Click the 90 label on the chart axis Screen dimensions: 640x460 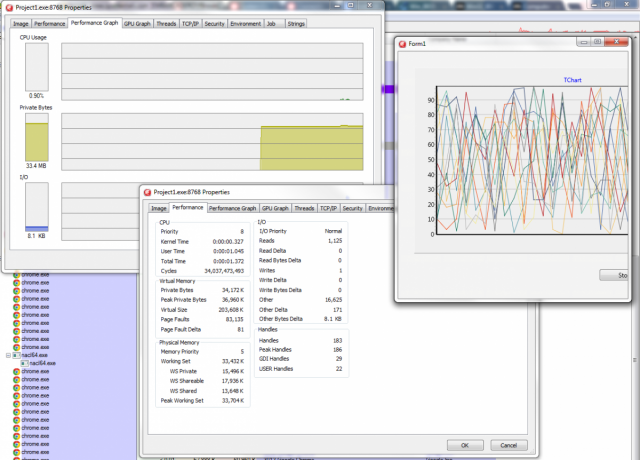(x=431, y=100)
